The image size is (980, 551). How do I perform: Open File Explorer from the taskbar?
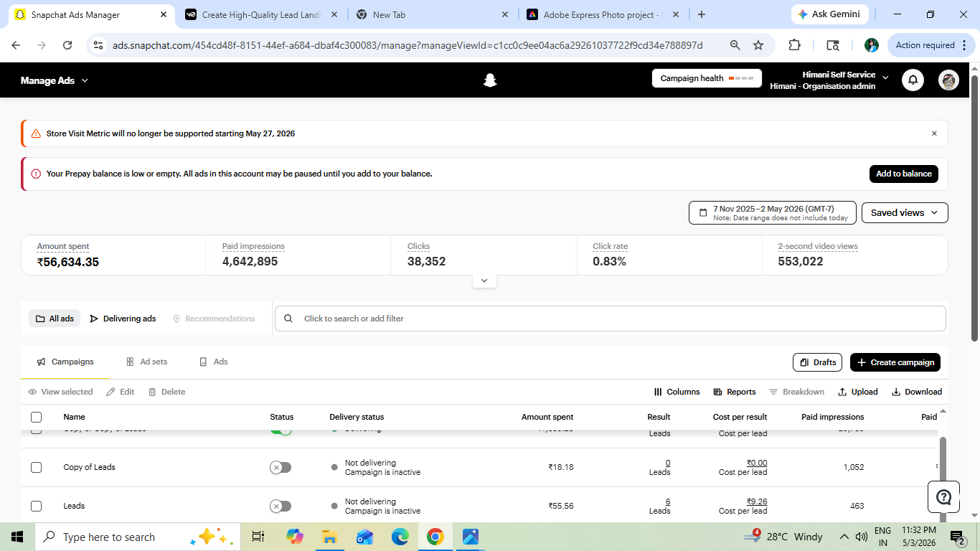click(x=329, y=537)
